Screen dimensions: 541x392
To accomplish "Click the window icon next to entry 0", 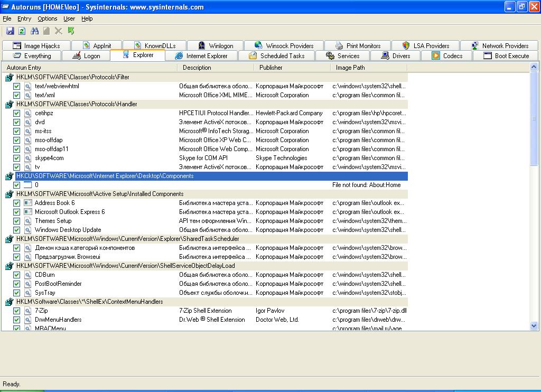I will tap(28, 185).
